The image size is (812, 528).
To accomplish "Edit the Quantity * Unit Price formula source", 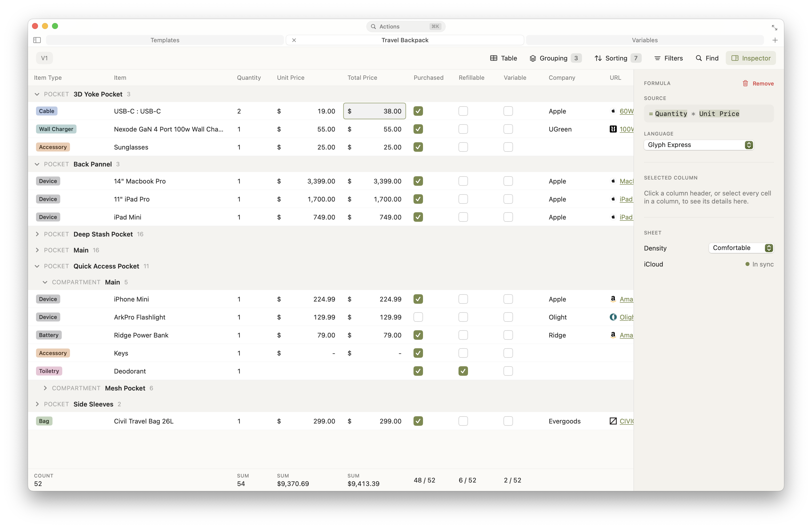I will pyautogui.click(x=708, y=113).
